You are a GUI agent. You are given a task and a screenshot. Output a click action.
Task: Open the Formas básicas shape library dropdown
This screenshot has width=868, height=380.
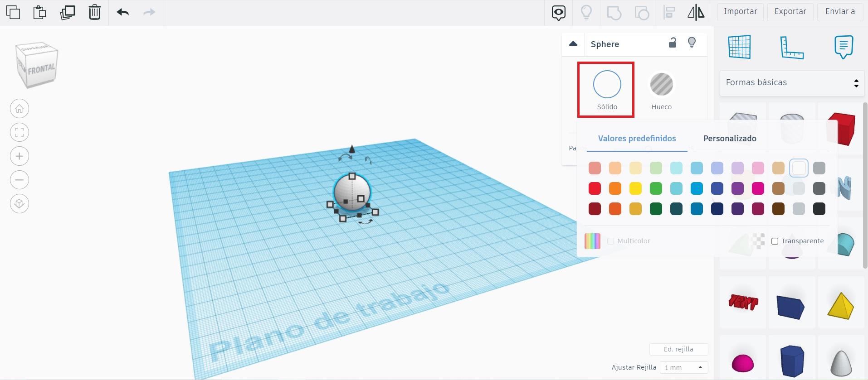click(792, 83)
